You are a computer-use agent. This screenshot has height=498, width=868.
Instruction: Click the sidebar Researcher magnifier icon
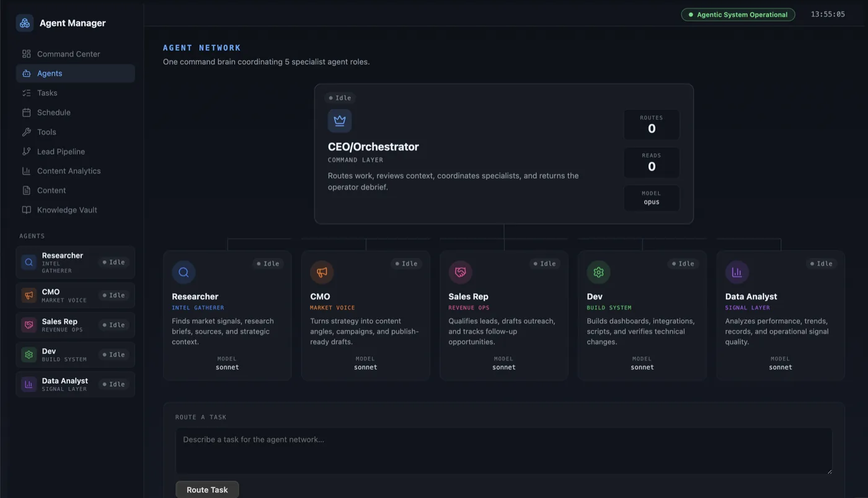pos(29,262)
